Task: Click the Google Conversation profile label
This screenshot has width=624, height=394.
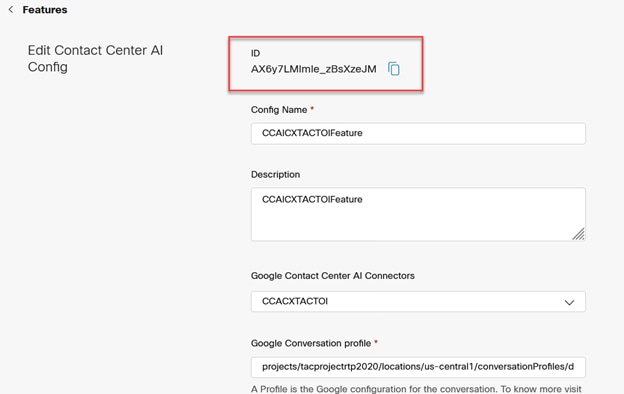Action: tap(311, 343)
